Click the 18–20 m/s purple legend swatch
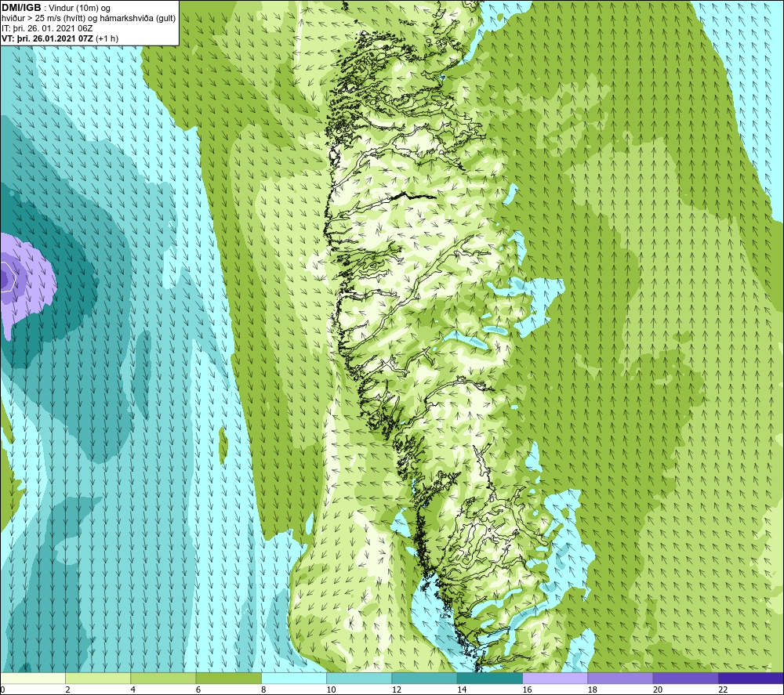784x695 pixels. [x=620, y=678]
